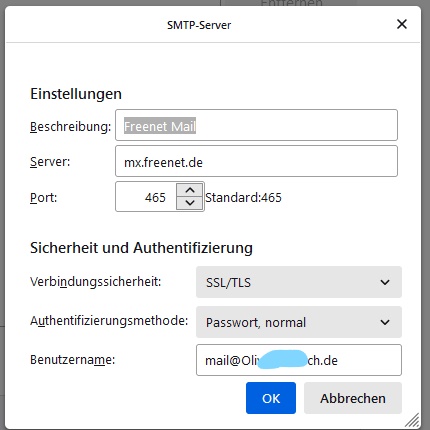Click the Verbindungssicherheit label

click(x=95, y=282)
